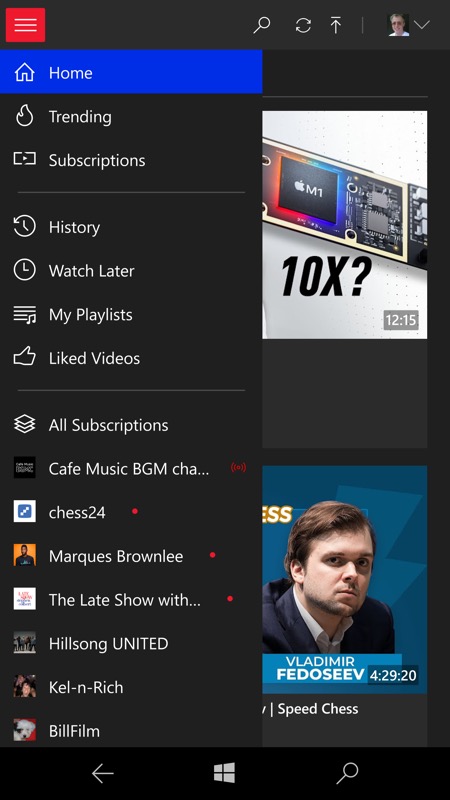Open chess24 channel
Screen dimensions: 450x800
click(131, 512)
